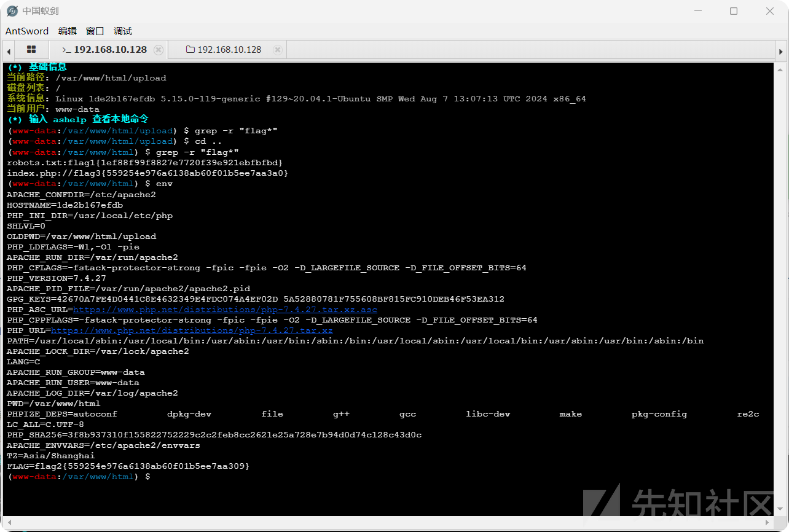Click the AntSword app icon in title bar

(x=12, y=11)
